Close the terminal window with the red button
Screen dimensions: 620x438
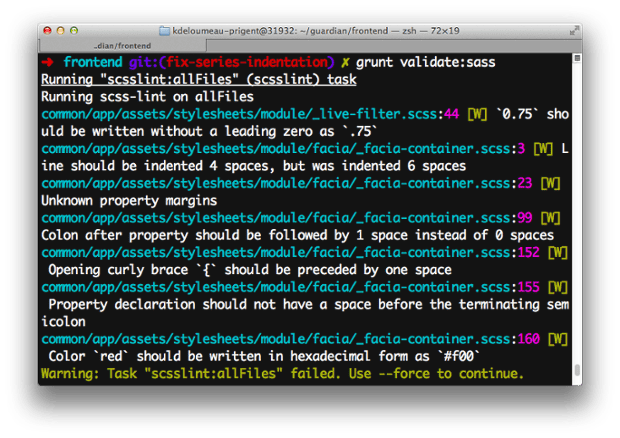(49, 31)
